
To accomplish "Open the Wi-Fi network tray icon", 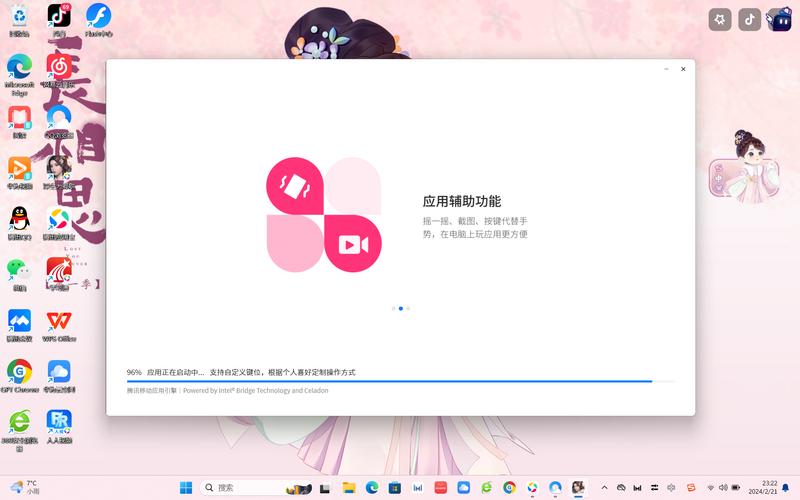I will pyautogui.click(x=711, y=488).
